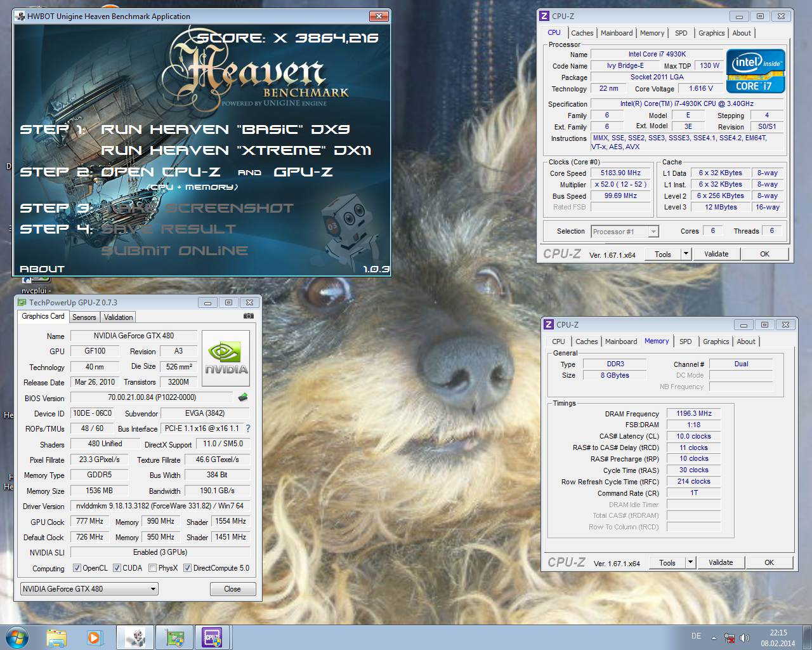Switch to CPU-Z taskbar icon

[212, 637]
